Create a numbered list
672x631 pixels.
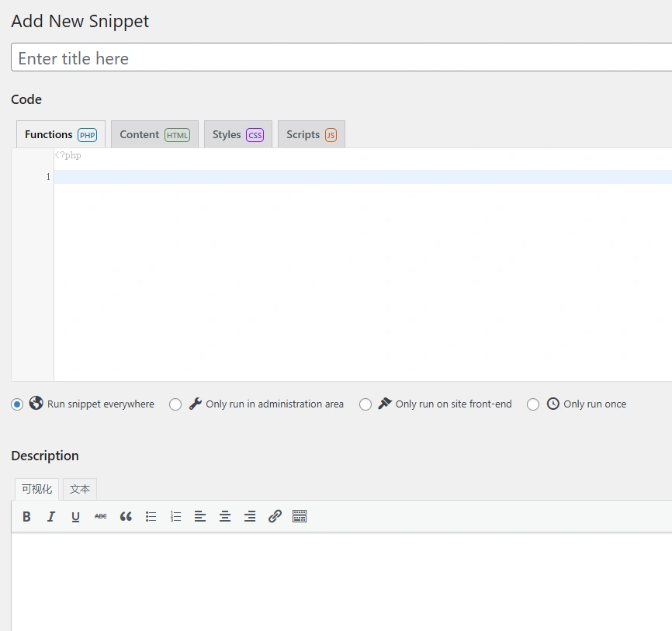click(x=175, y=516)
